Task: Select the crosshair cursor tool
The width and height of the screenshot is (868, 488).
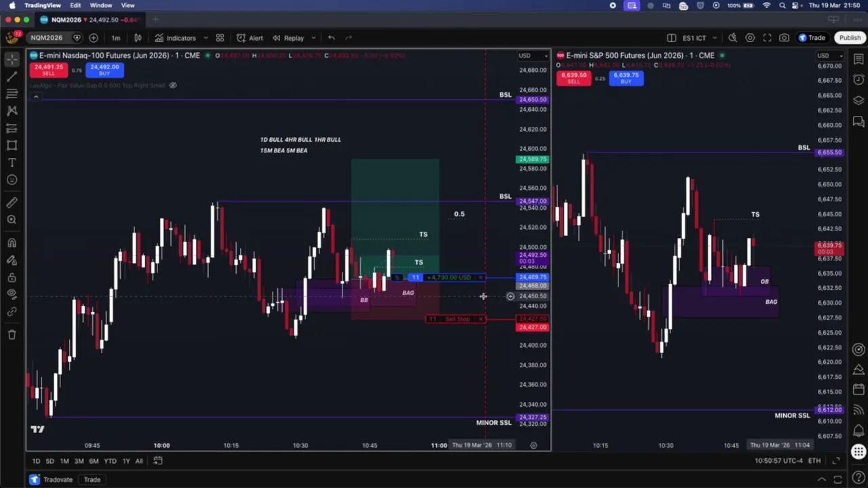Action: click(x=12, y=60)
